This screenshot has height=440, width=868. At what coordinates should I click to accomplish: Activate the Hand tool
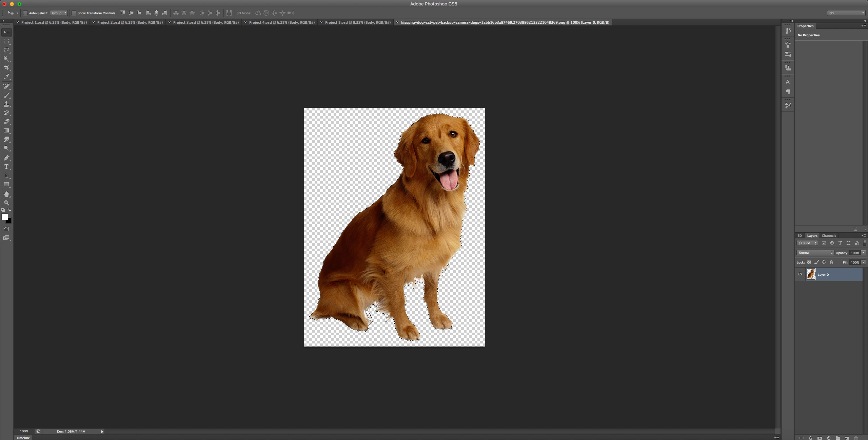pos(6,194)
